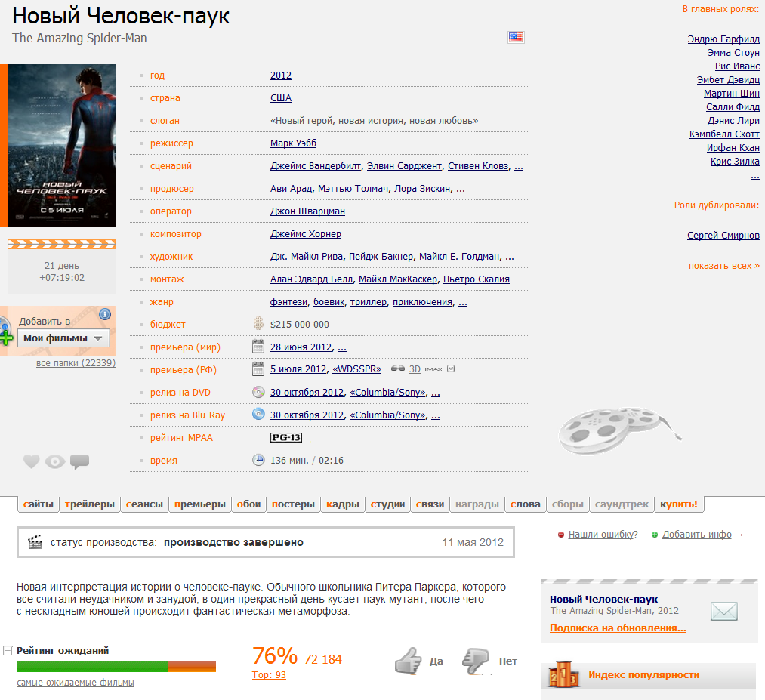Click the calendar icon for премьера (мир)
Image resolution: width=765 pixels, height=700 pixels.
(258, 347)
